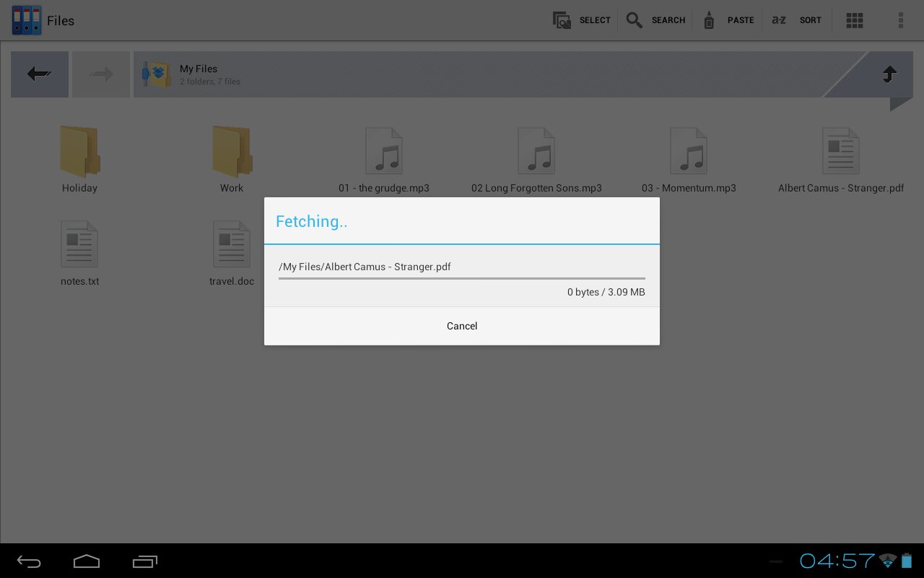Screen dimensions: 924x578
Task: Tap the Select toolbar button
Action: [x=582, y=20]
